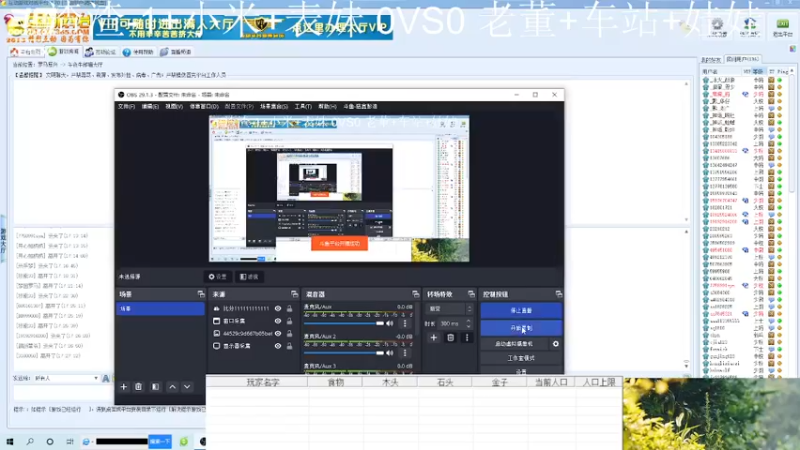Open Cortana circle icon on taskbar
This screenshot has width=800, height=450.
click(x=50, y=441)
